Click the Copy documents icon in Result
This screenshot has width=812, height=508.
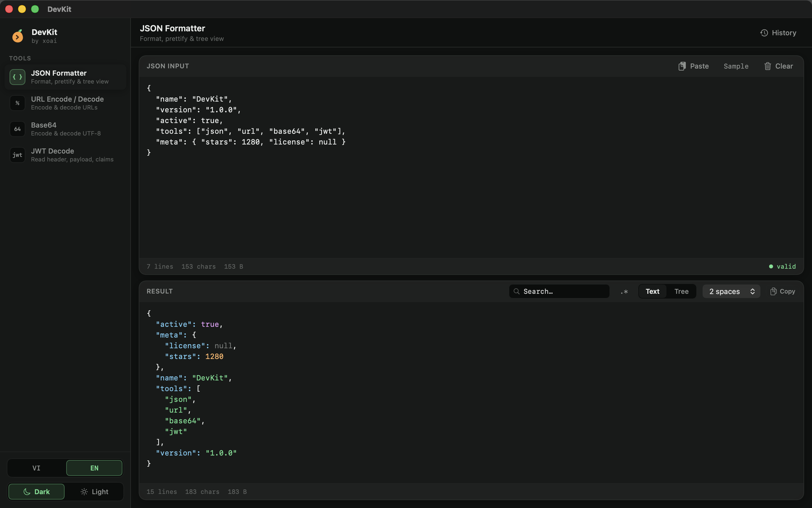(x=773, y=291)
